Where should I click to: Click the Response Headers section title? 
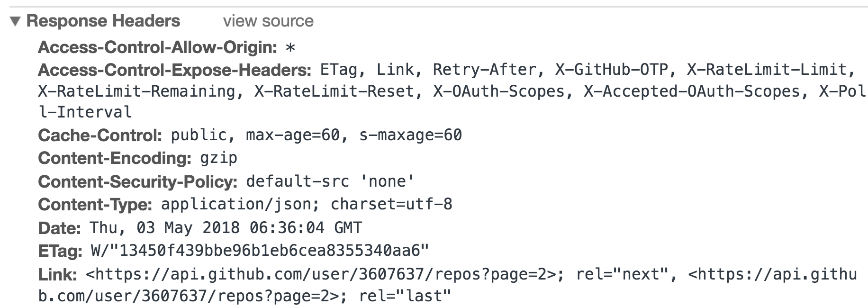click(x=103, y=21)
